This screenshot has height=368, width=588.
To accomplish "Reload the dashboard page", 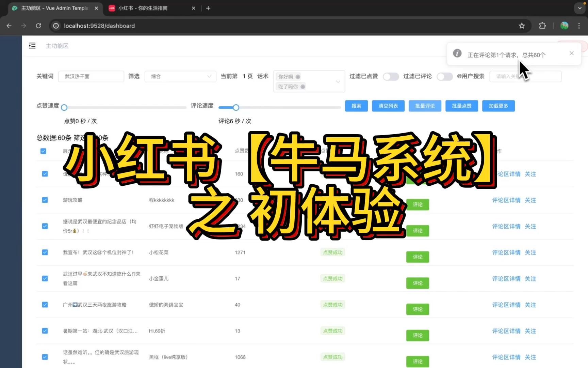I will 38,26.
